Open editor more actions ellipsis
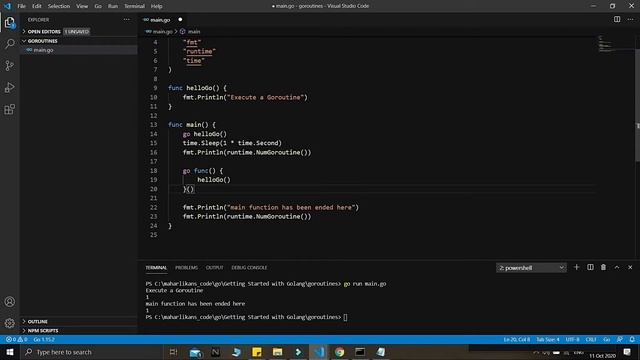 point(630,19)
